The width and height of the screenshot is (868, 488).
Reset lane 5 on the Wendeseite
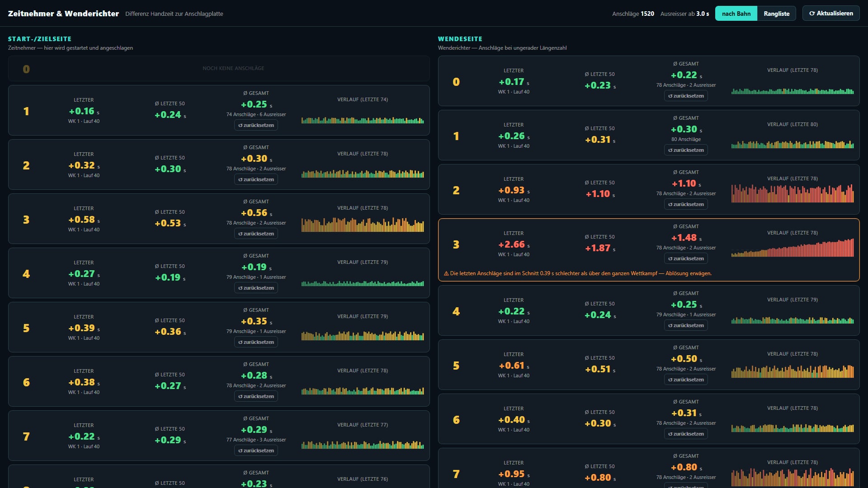pyautogui.click(x=686, y=380)
